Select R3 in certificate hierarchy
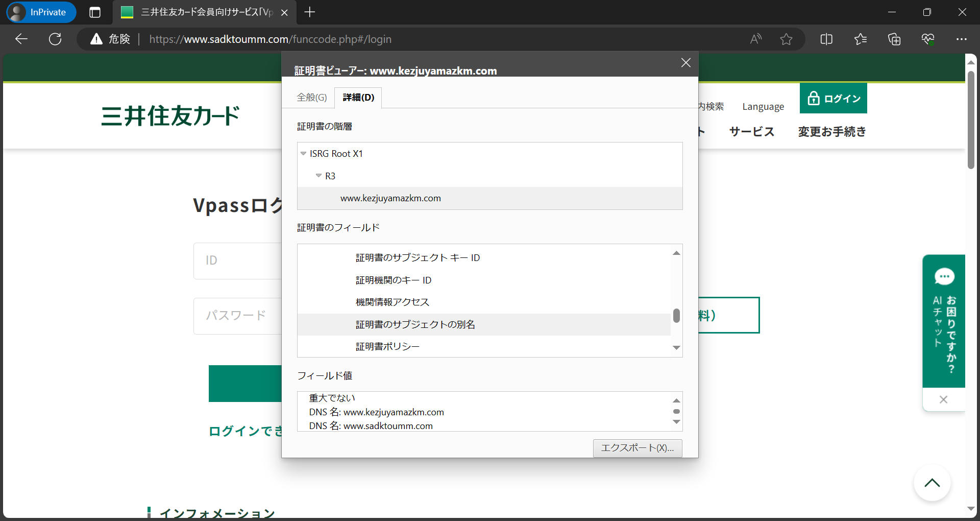This screenshot has height=521, width=980. pos(330,176)
